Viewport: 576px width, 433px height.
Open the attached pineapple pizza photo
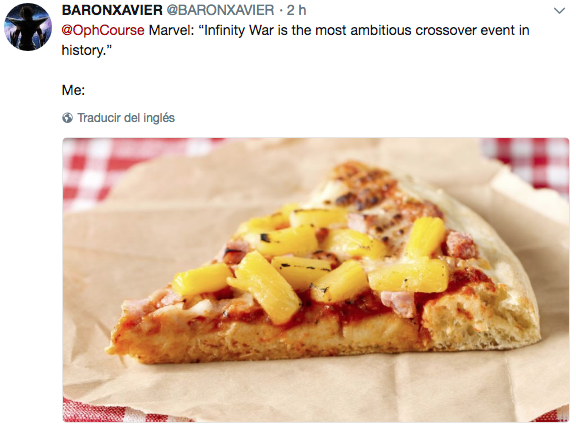point(316,280)
